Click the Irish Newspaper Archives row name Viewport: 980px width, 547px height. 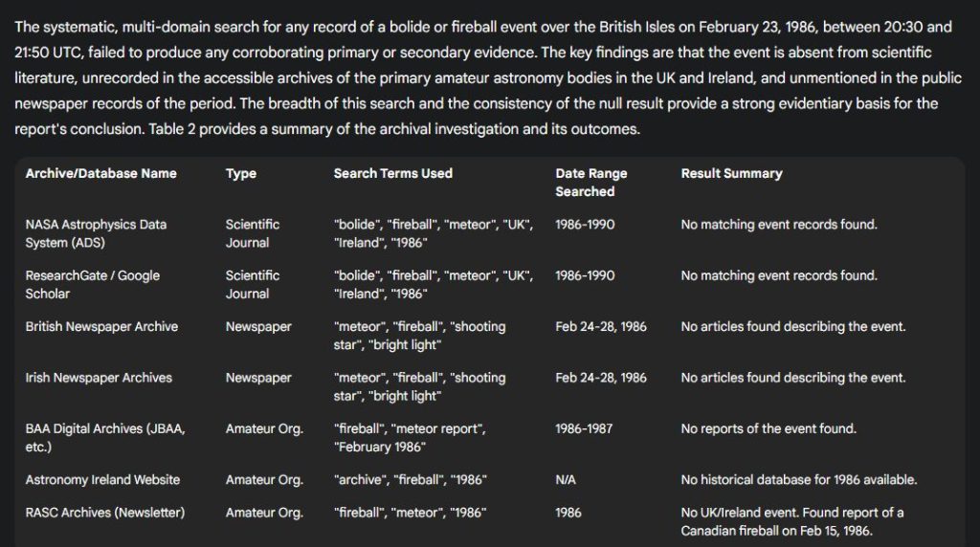tap(99, 378)
